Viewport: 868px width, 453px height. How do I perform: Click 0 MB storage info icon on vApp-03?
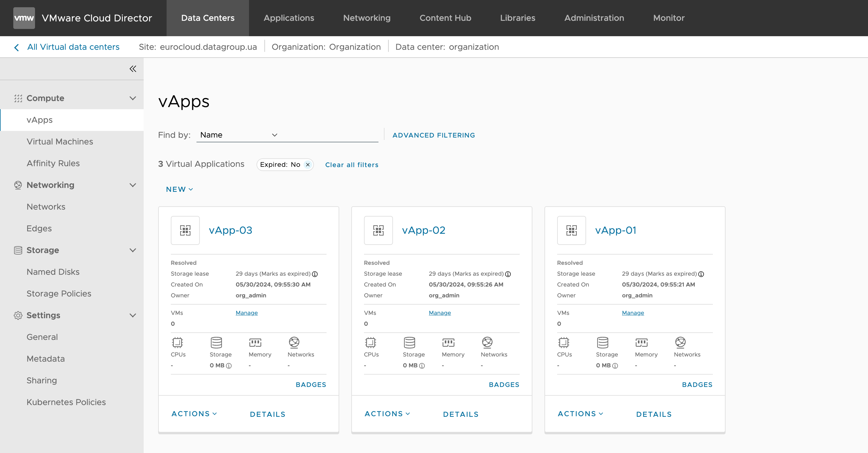click(x=229, y=366)
